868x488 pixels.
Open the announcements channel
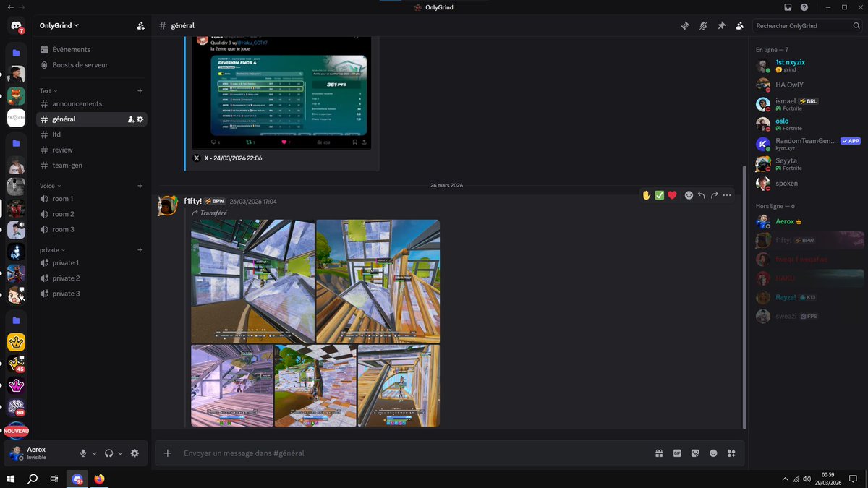point(92,104)
